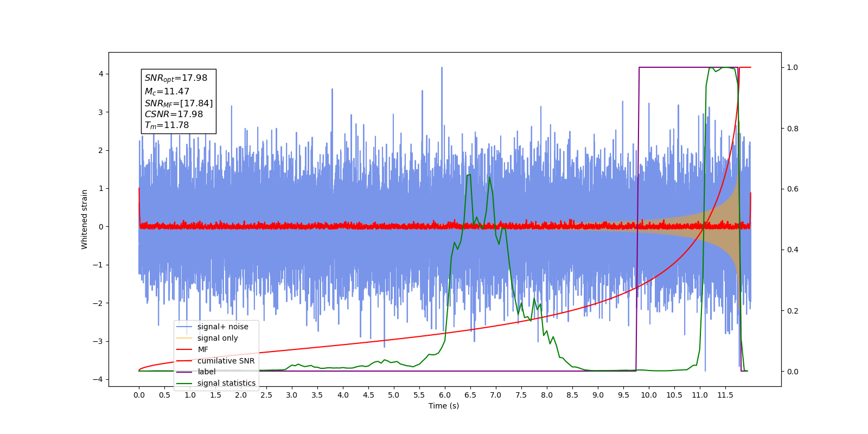Click the CSNR=17.98 annotation line
The height and width of the screenshot is (434, 868).
coord(174,114)
